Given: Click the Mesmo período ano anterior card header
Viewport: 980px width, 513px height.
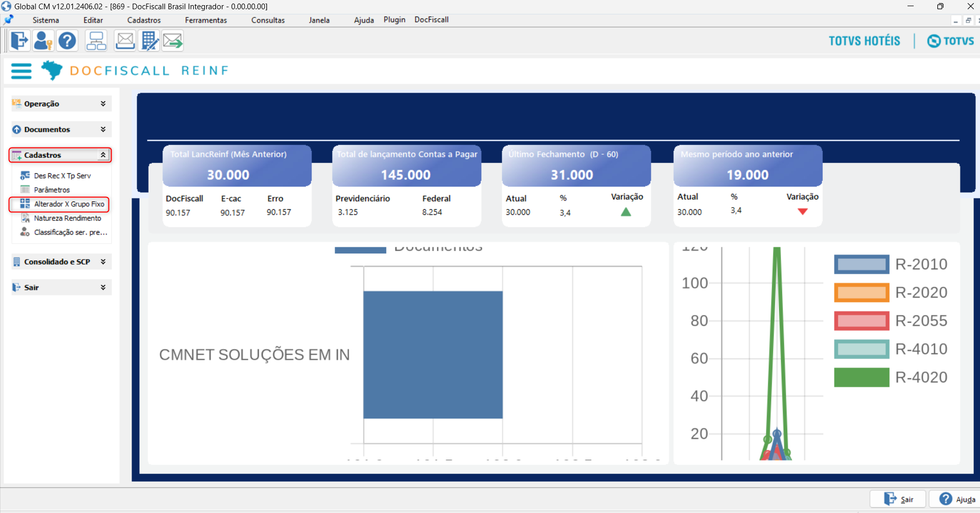Looking at the screenshot, I should (x=748, y=166).
